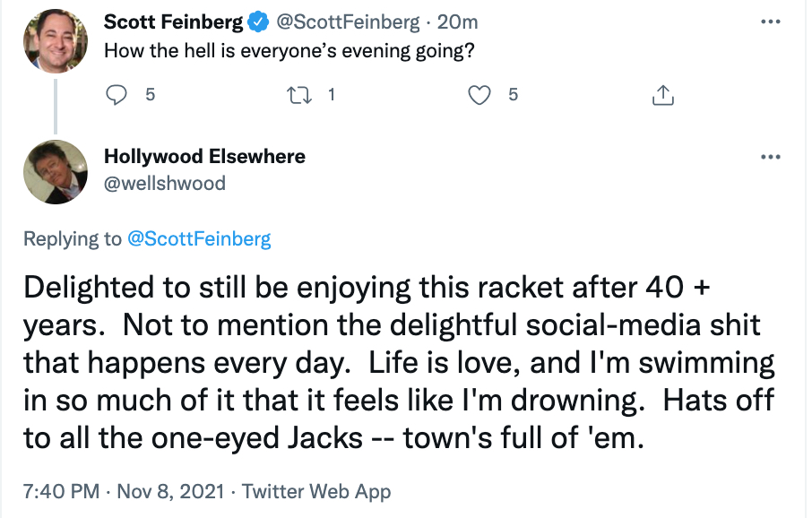Image resolution: width=812 pixels, height=518 pixels.
Task: Open the Twitter Web App source link
Action: point(316,491)
